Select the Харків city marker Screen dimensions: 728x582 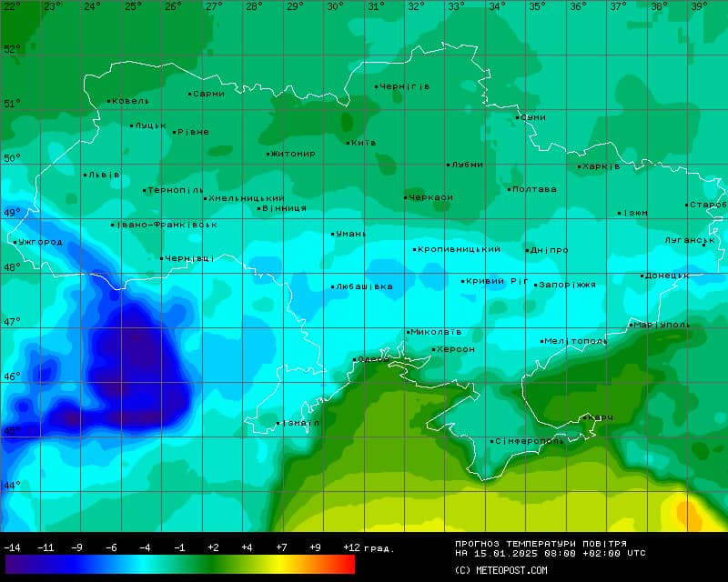pos(580,166)
